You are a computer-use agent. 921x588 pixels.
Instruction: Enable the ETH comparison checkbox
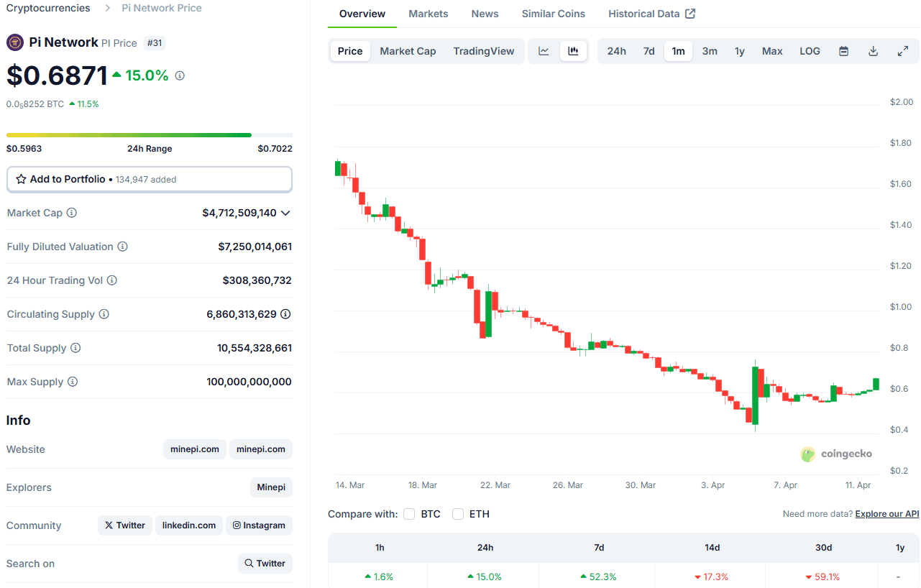[x=458, y=514]
